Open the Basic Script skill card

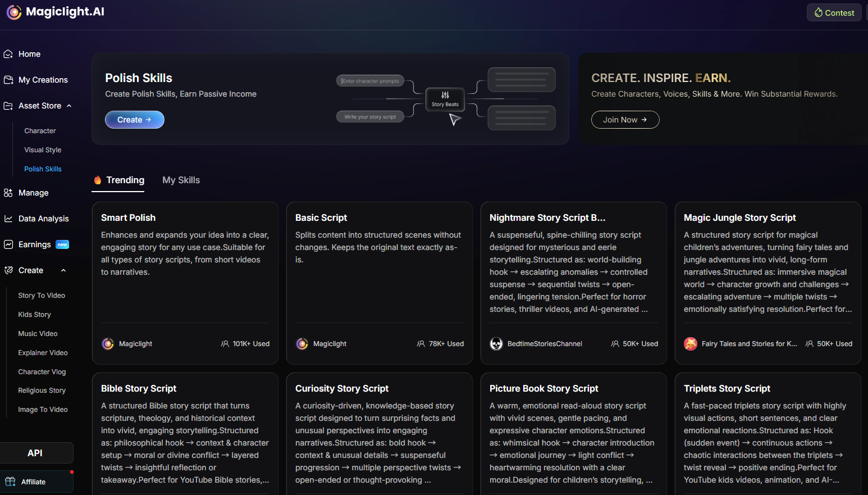(x=380, y=283)
